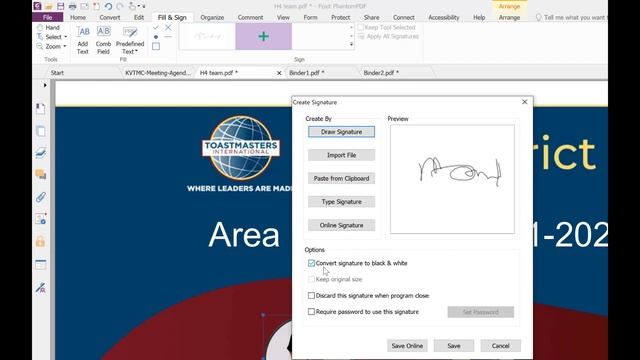Select the line fill tool
The height and width of the screenshot is (360, 640).
tap(168, 37)
